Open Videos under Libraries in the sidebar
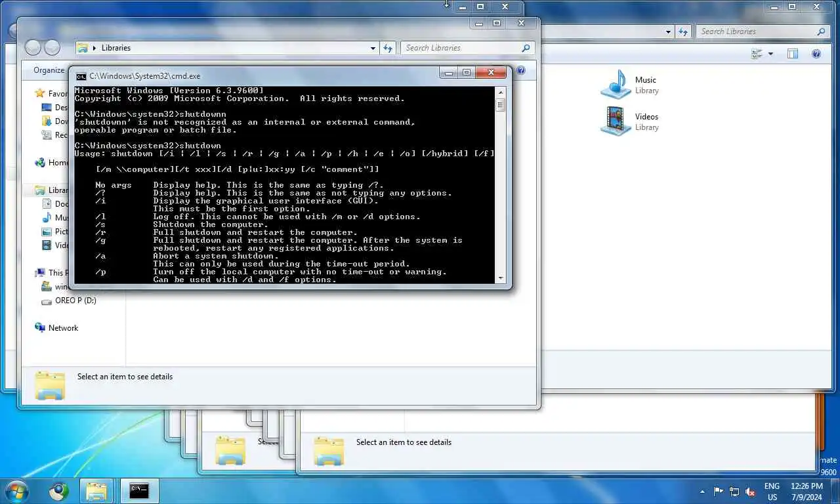Screen dimensions: 840x504 (x=54, y=245)
